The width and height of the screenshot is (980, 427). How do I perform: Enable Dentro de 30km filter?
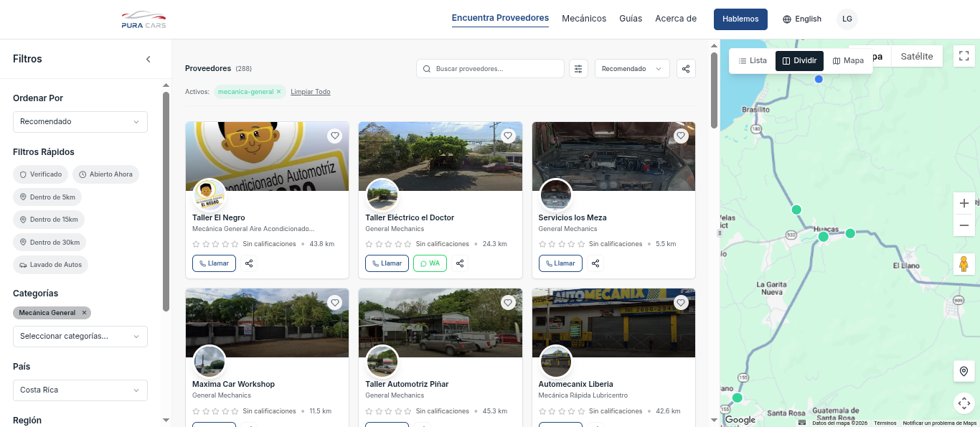pyautogui.click(x=49, y=242)
